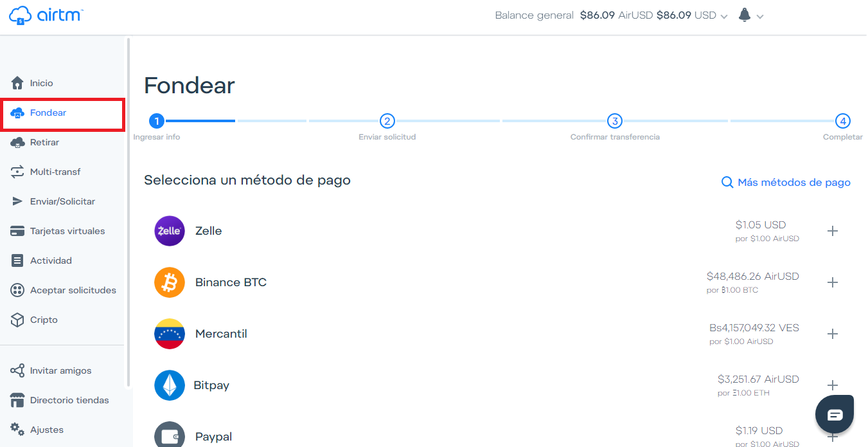The image size is (868, 447).
Task: Click the Cripto cube icon
Action: click(17, 320)
